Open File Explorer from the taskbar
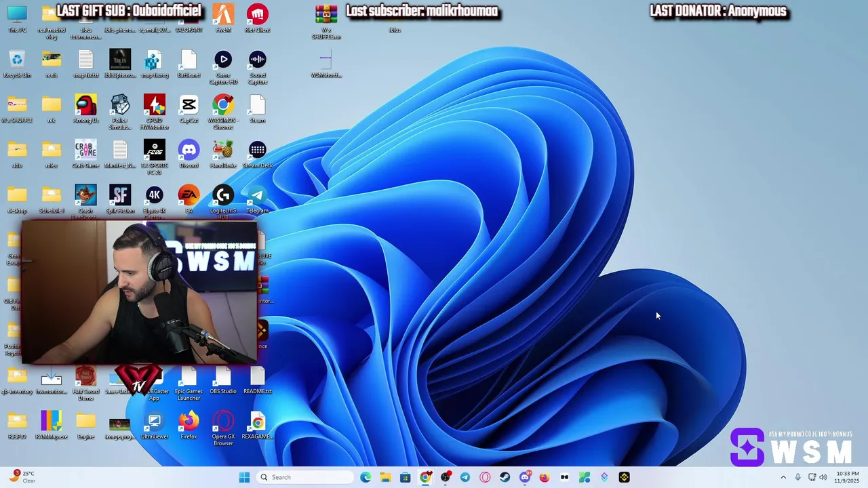This screenshot has width=868, height=488. pyautogui.click(x=385, y=477)
